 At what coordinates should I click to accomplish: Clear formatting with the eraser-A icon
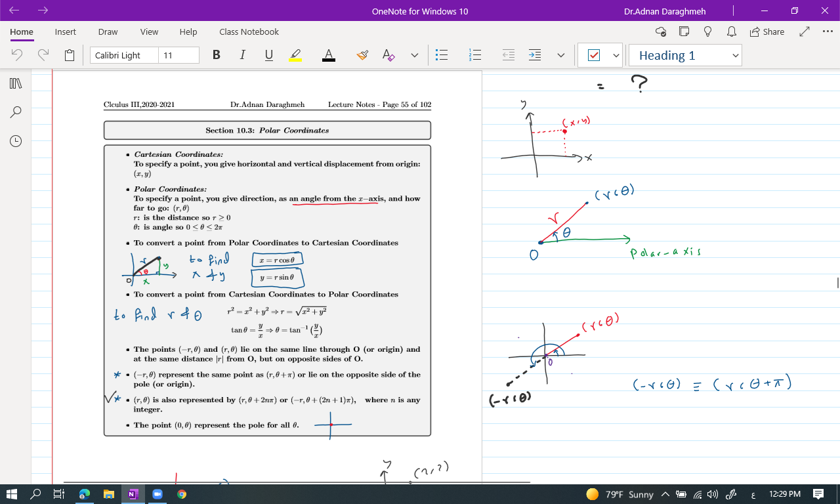tap(388, 55)
